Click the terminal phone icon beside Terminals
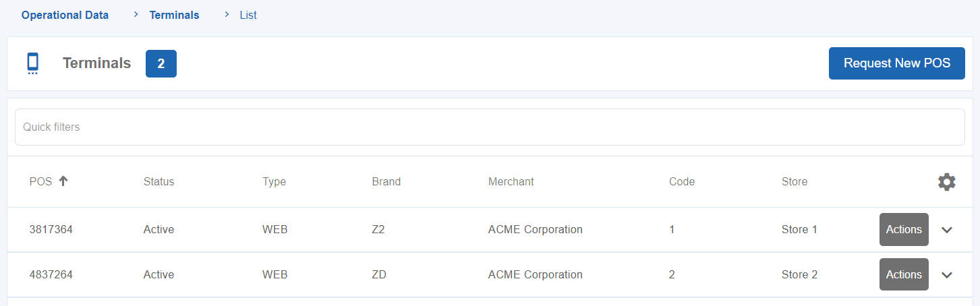 point(32,63)
